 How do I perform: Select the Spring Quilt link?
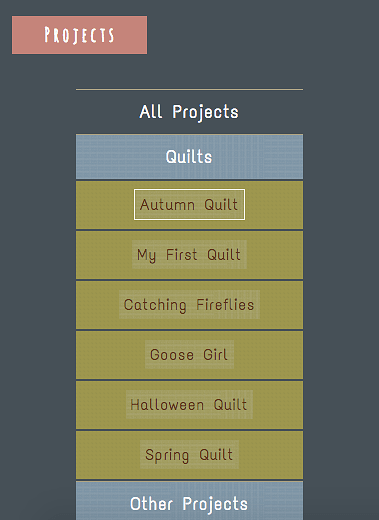pyautogui.click(x=189, y=454)
